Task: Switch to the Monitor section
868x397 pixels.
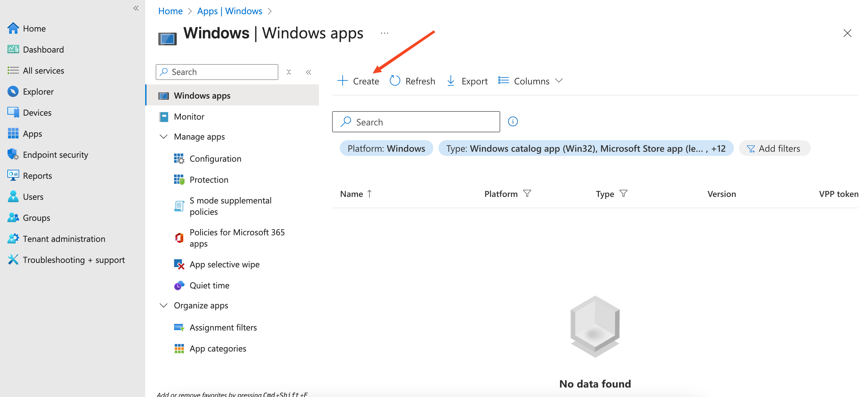Action: coord(189,117)
